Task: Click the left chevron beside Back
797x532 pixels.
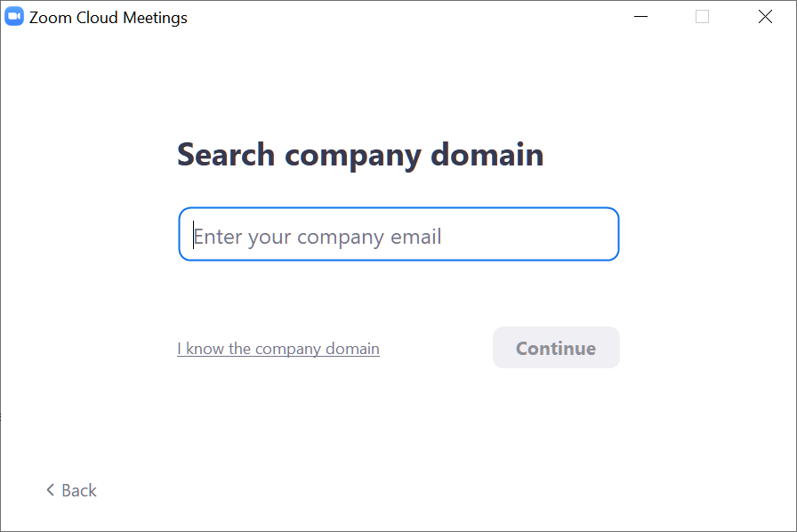Action: [x=51, y=490]
